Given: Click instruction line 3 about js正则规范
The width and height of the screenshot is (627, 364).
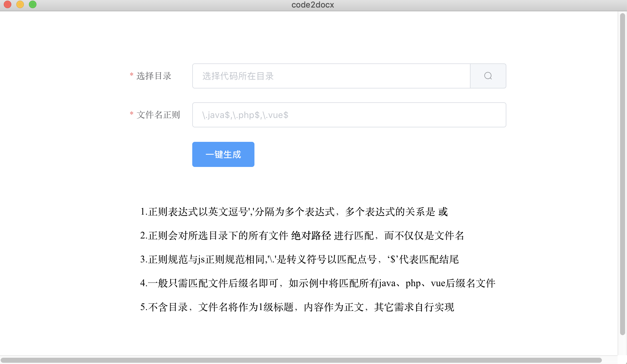Looking at the screenshot, I should [299, 260].
